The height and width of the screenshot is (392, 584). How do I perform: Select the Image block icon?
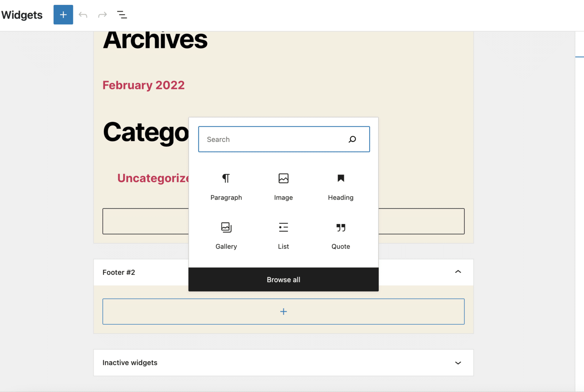pos(283,178)
